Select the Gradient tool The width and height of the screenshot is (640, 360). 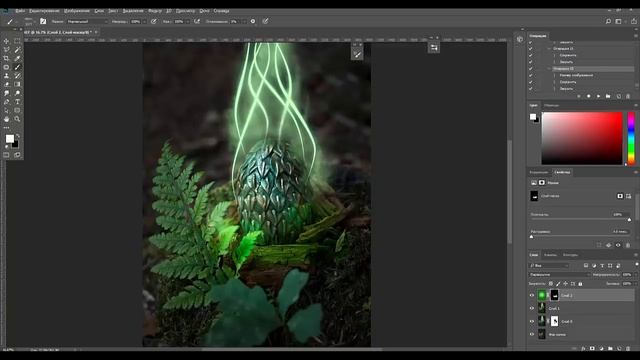17,84
